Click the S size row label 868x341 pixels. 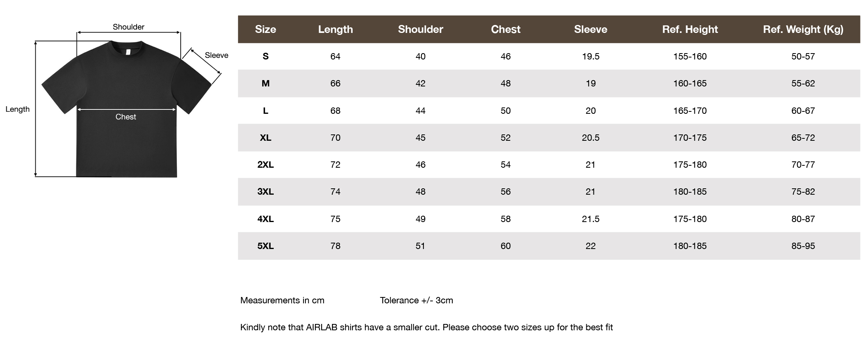tap(265, 56)
